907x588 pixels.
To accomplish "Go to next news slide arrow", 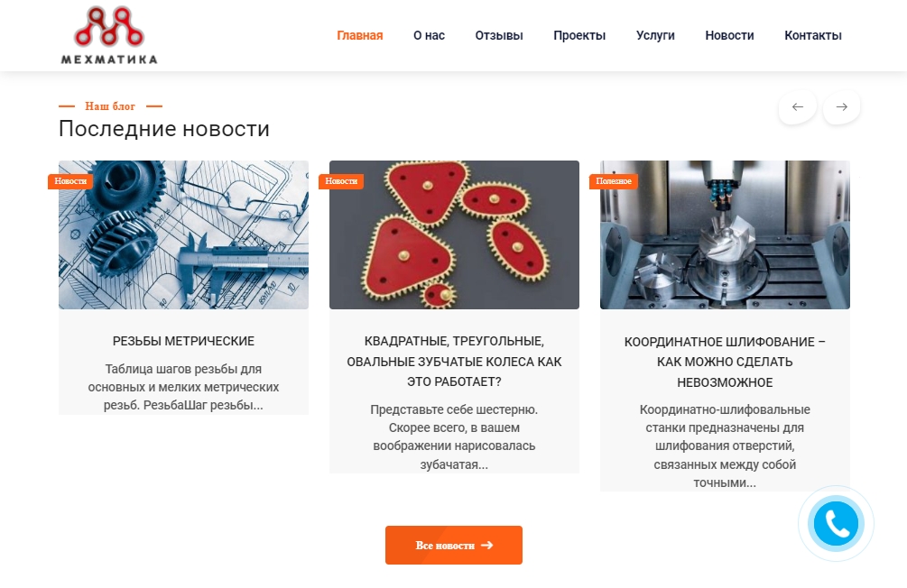I will coord(842,107).
